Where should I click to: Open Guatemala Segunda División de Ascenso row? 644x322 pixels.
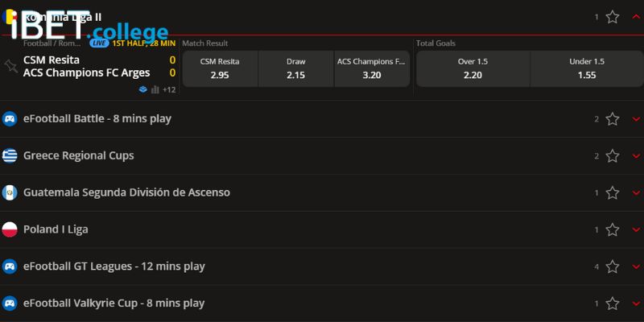point(322,192)
